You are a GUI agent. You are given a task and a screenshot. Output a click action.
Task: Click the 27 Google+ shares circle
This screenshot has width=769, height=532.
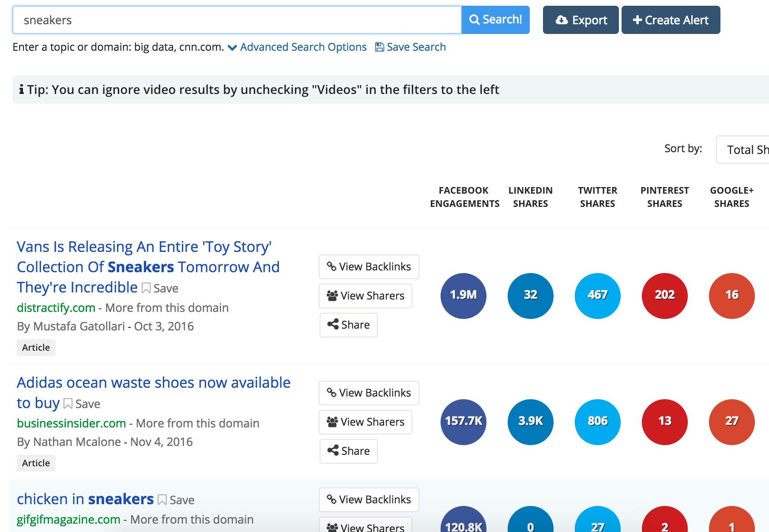tap(732, 422)
